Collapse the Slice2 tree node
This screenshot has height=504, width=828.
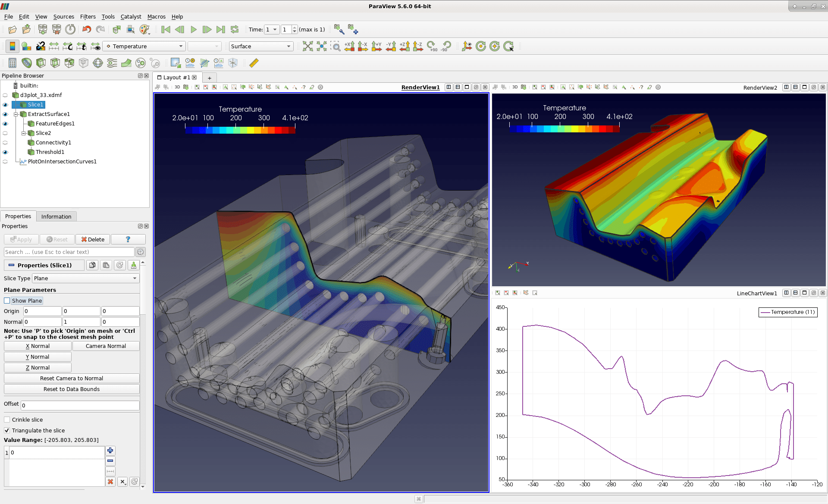tap(24, 133)
